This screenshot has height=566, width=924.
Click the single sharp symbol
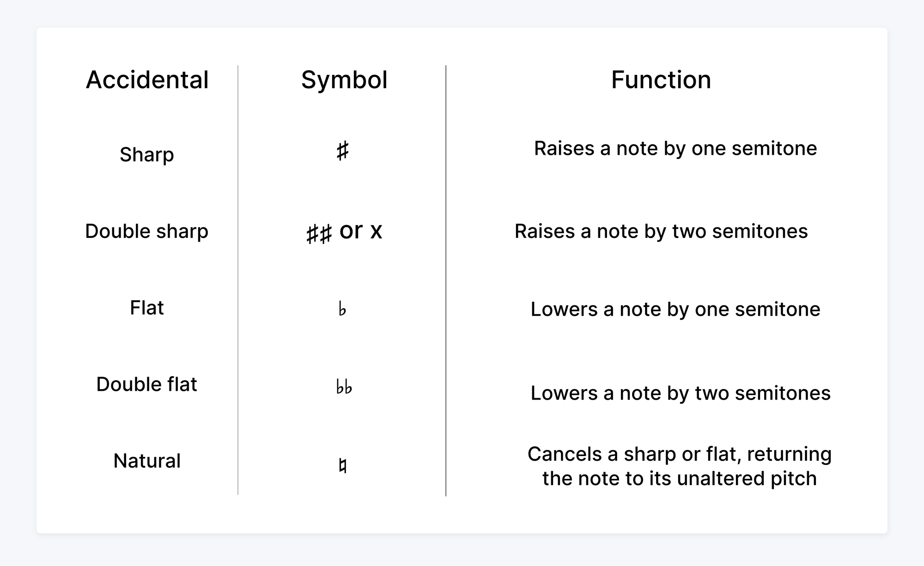342,151
